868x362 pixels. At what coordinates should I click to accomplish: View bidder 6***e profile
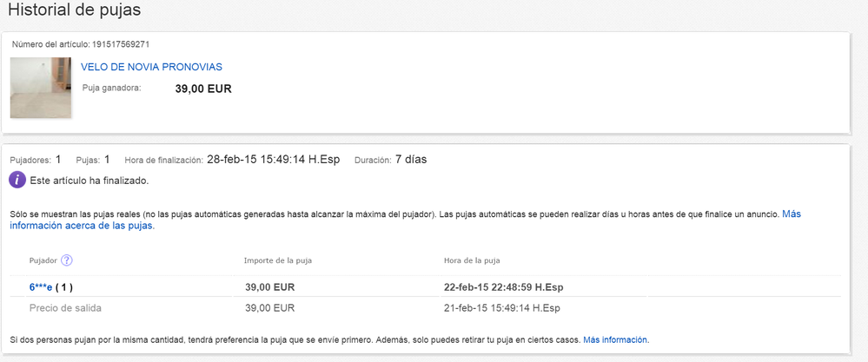pyautogui.click(x=41, y=287)
